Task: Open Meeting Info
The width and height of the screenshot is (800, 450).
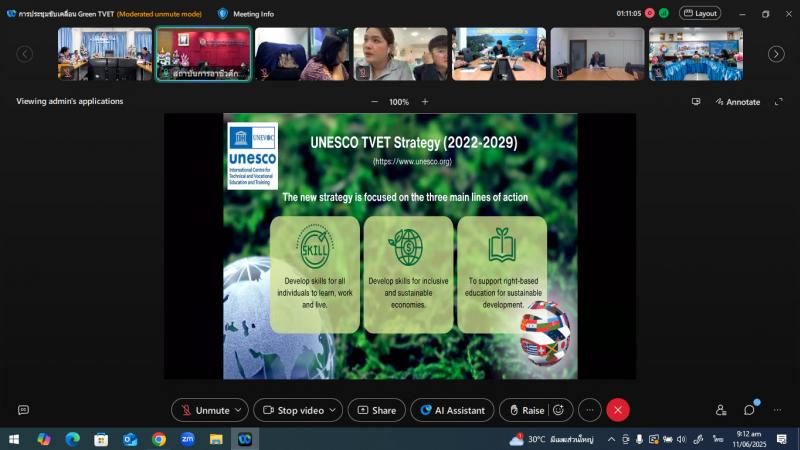Action: (254, 14)
